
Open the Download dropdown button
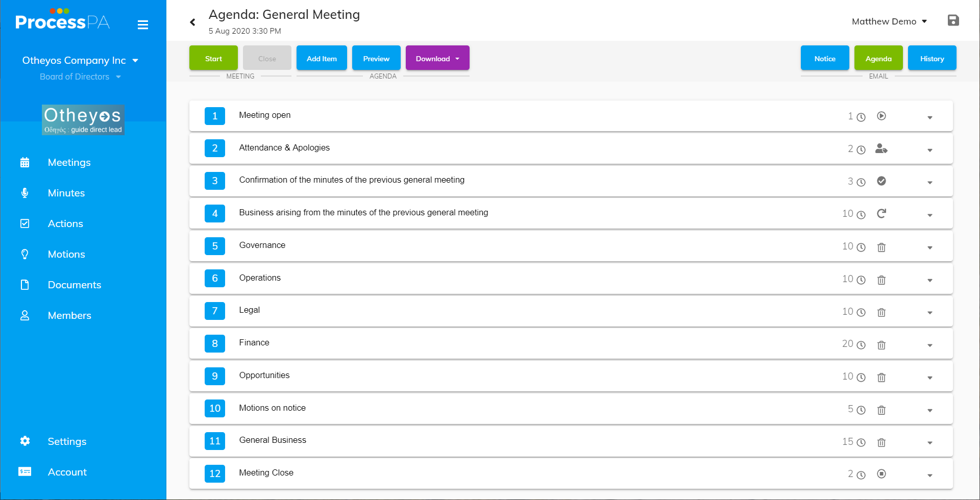tap(437, 59)
